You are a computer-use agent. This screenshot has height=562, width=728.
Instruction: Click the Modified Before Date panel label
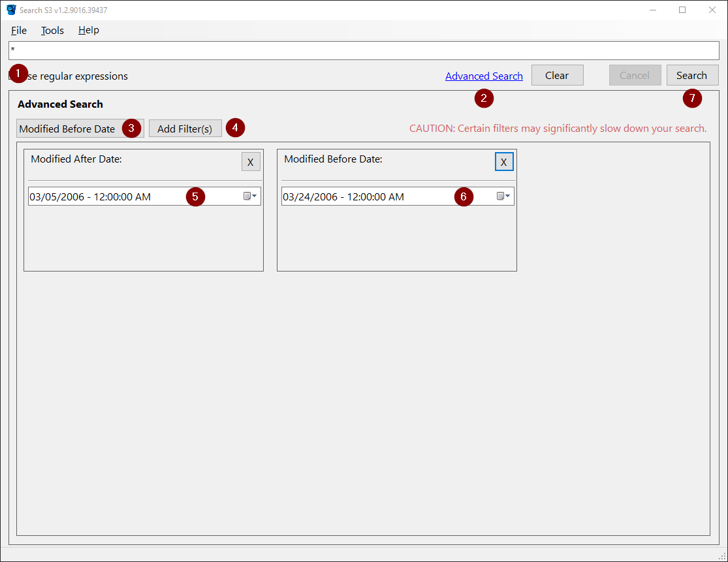pyautogui.click(x=333, y=159)
